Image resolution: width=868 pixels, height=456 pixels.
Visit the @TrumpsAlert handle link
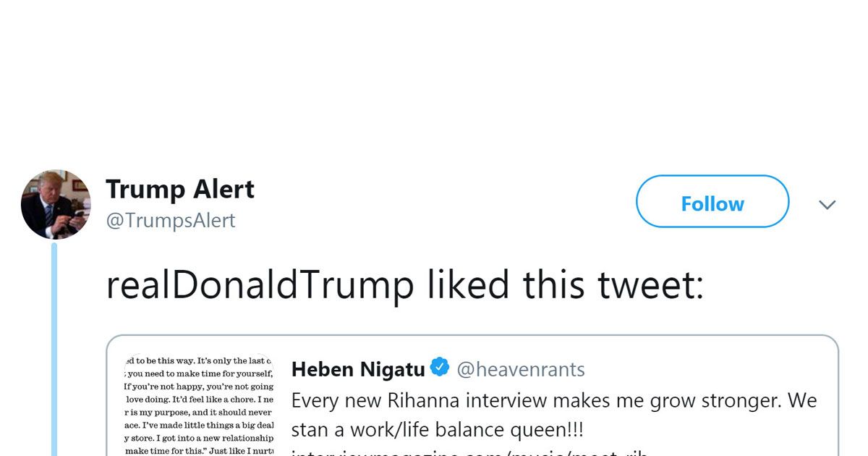(171, 220)
